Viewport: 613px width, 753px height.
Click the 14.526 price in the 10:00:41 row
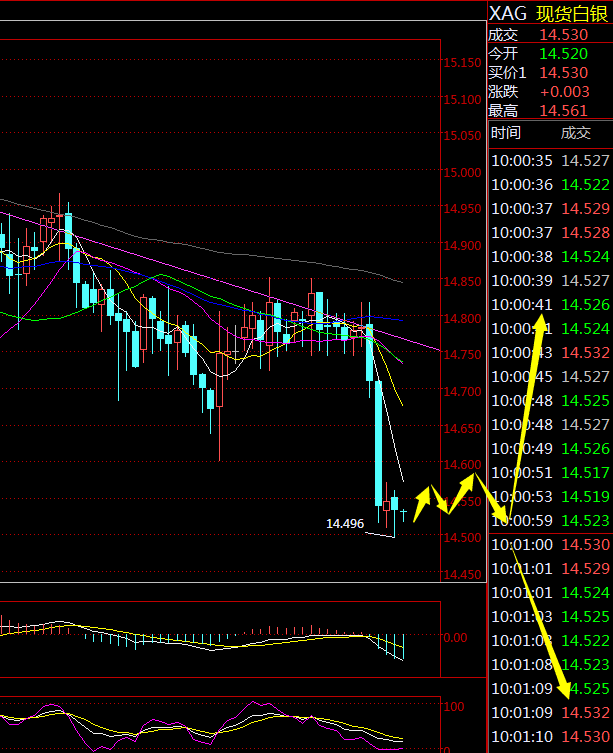[x=586, y=304]
